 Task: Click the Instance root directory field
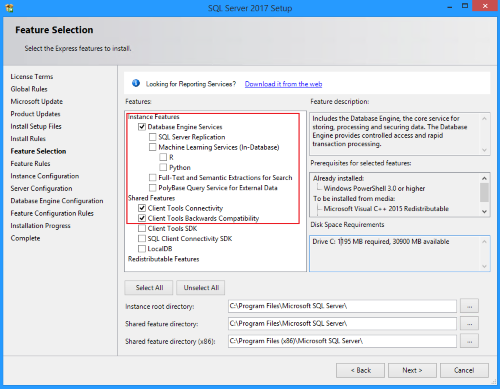(342, 306)
